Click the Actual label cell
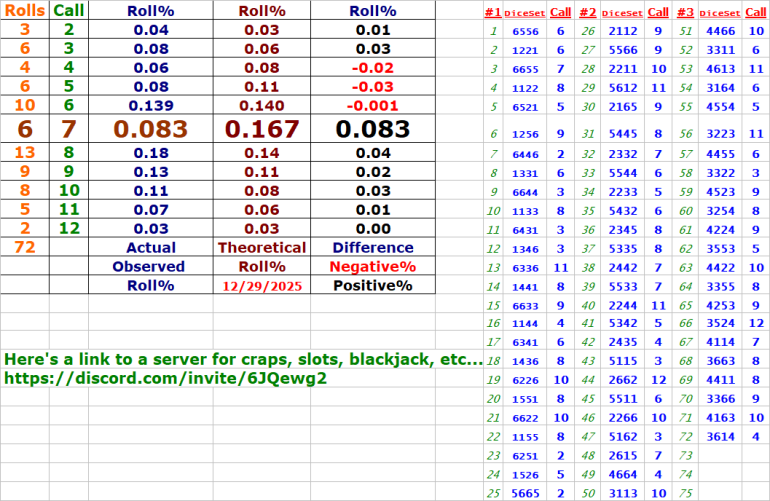The height and width of the screenshot is (501, 770). point(150,247)
